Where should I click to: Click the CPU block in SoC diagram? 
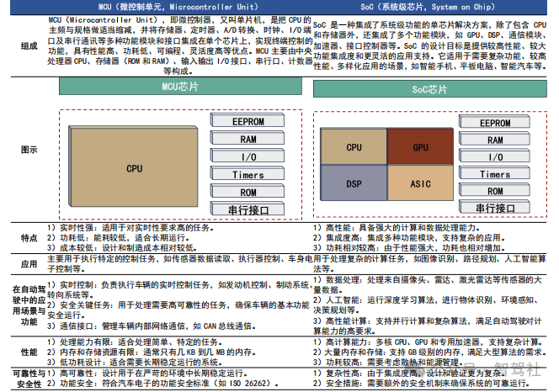click(354, 146)
